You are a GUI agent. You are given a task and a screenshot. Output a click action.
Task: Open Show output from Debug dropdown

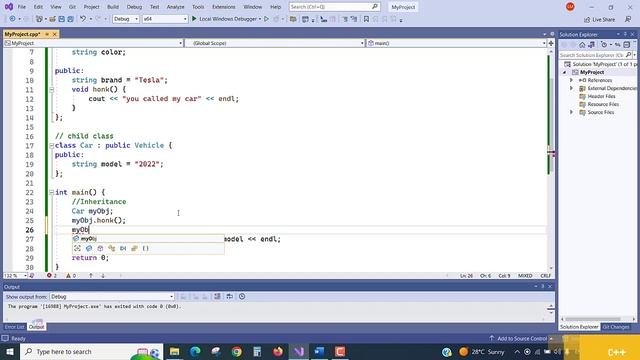[112, 296]
